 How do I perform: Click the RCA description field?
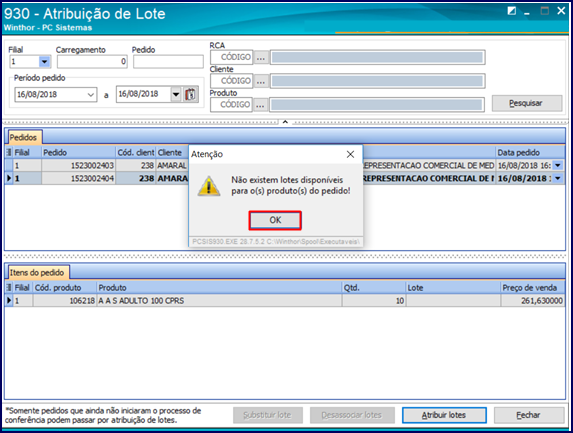tap(377, 57)
